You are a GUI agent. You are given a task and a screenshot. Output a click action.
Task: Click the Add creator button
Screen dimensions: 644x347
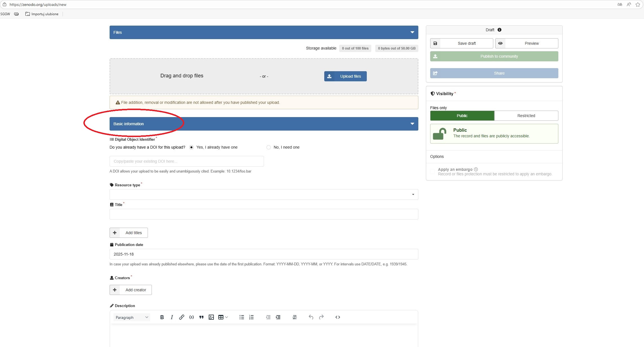[131, 290]
